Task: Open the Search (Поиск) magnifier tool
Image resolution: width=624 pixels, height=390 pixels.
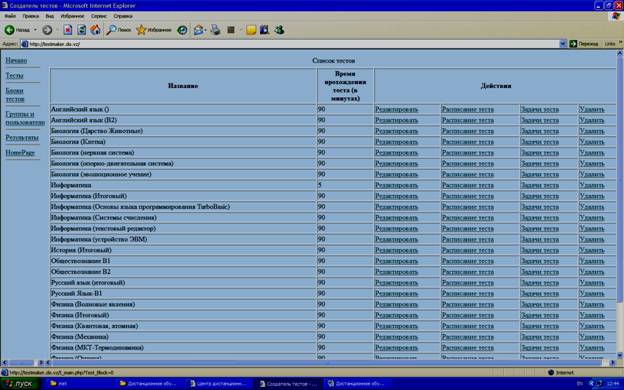Action: pos(119,30)
